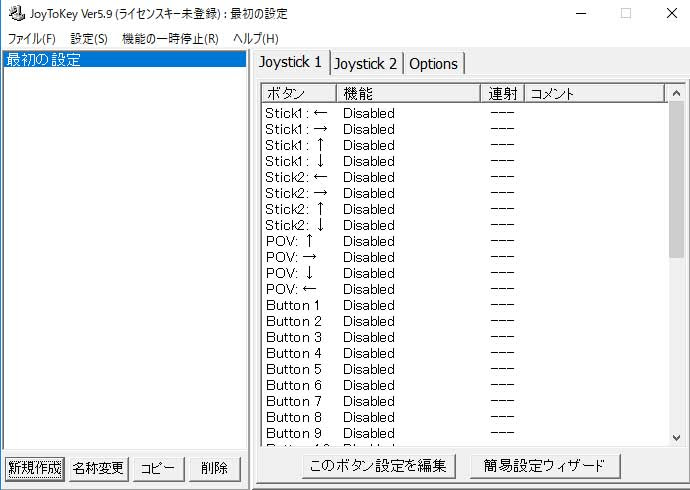This screenshot has width=690, height=490.
Task: Click Disabled in the POV: ↑ row
Action: click(369, 241)
